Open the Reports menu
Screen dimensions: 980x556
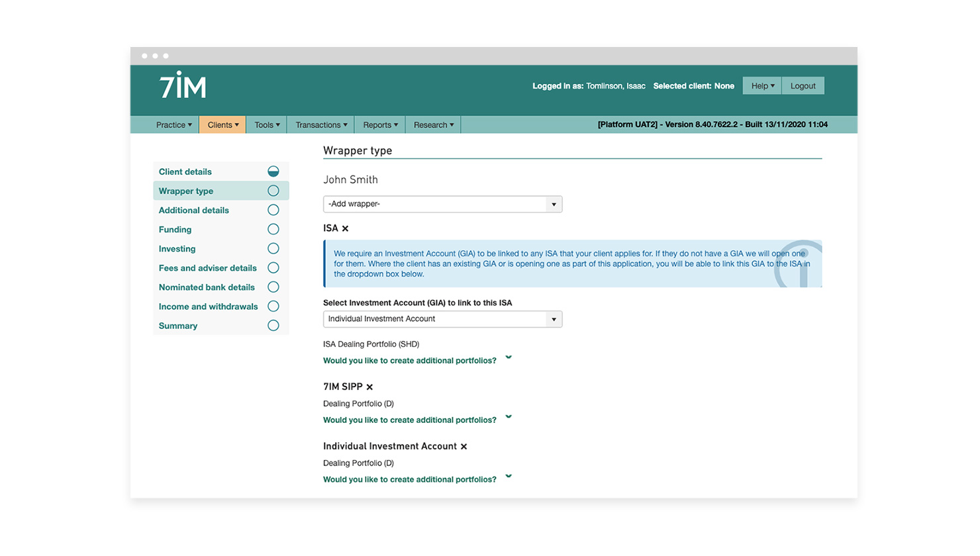[380, 124]
